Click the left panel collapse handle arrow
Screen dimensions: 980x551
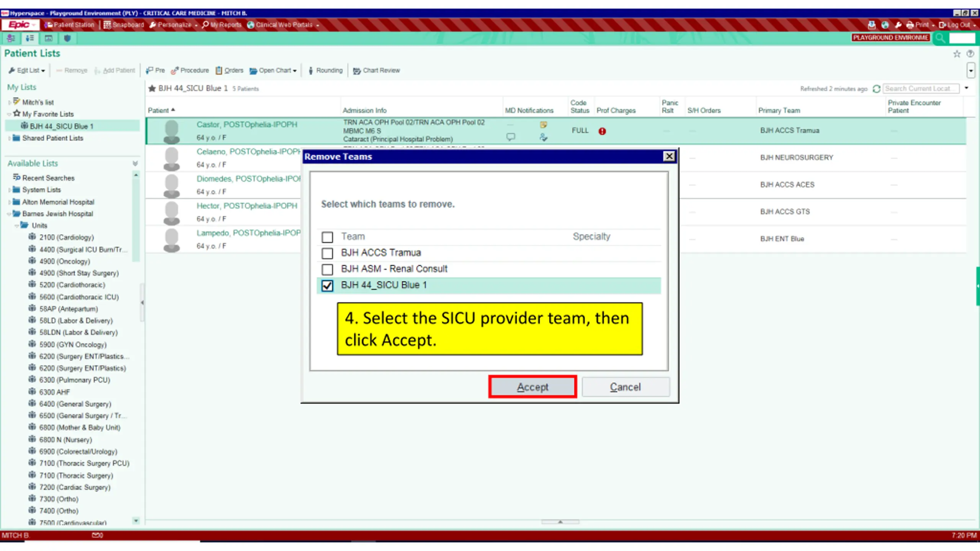[x=142, y=303]
